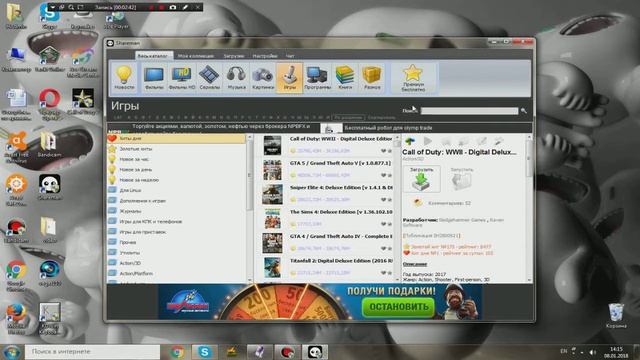Open the Разное box category
Screen dimensions: 640x360
pos(372,78)
